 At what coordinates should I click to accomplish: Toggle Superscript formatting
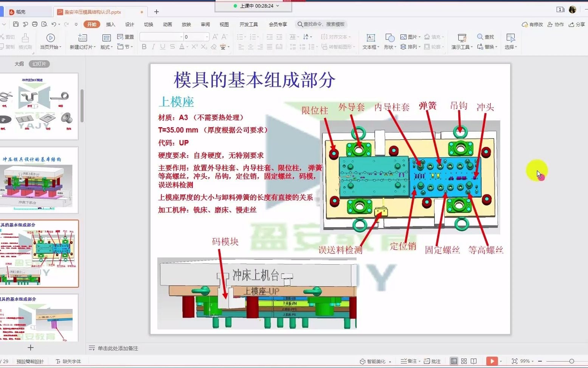[x=194, y=47]
